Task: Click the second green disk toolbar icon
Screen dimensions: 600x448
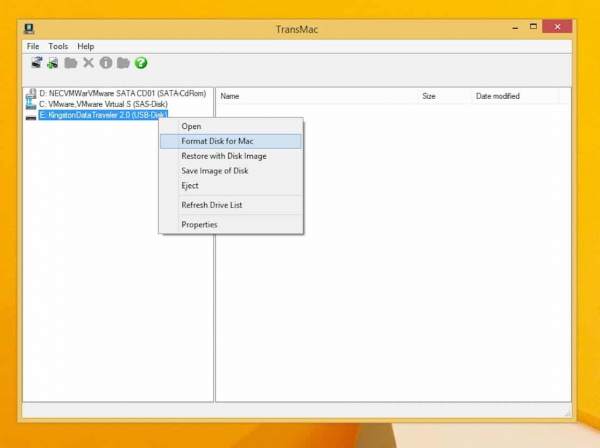Action: 53,63
